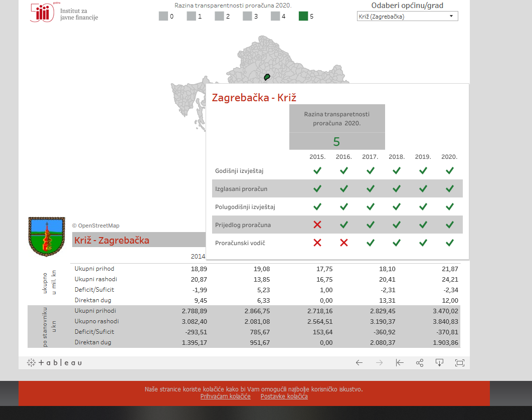Open the Tableau share icon

(420, 363)
